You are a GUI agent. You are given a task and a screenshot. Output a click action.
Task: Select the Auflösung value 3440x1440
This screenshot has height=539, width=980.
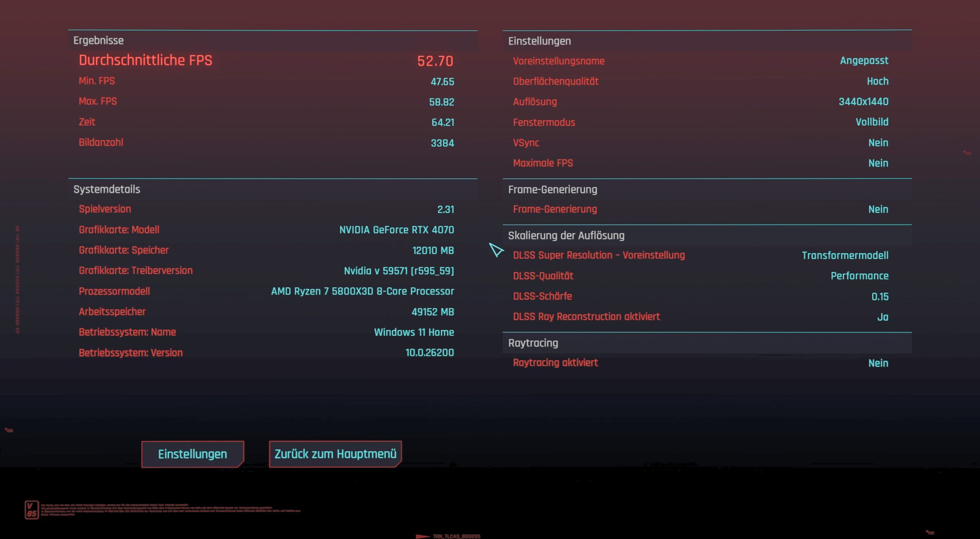click(863, 102)
